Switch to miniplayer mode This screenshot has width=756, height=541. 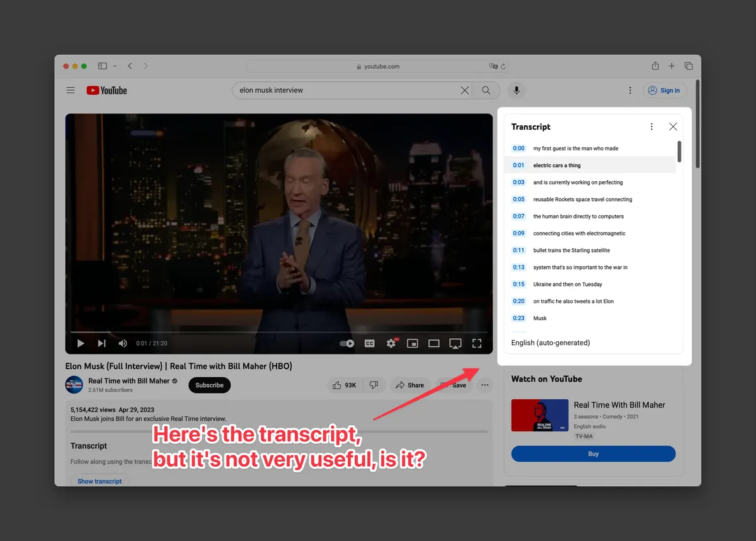[x=413, y=343]
